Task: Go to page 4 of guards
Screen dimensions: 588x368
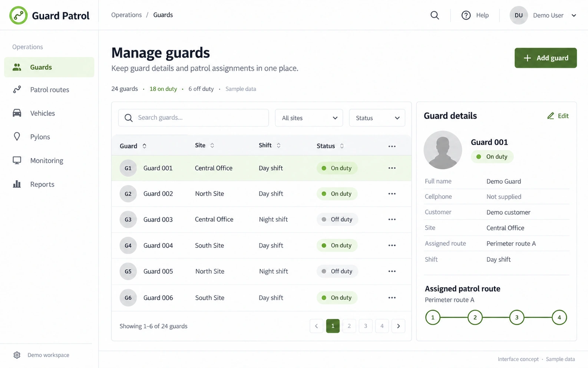Action: click(382, 326)
